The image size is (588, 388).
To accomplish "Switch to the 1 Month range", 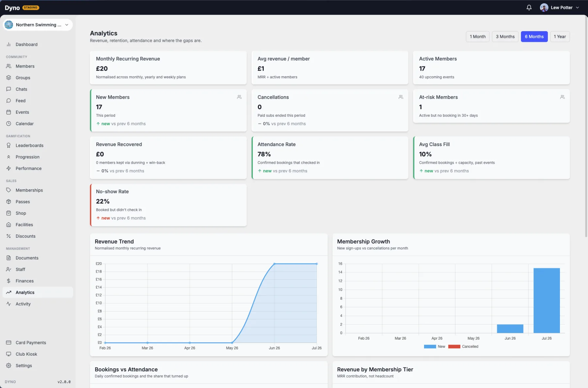I will [x=478, y=37].
